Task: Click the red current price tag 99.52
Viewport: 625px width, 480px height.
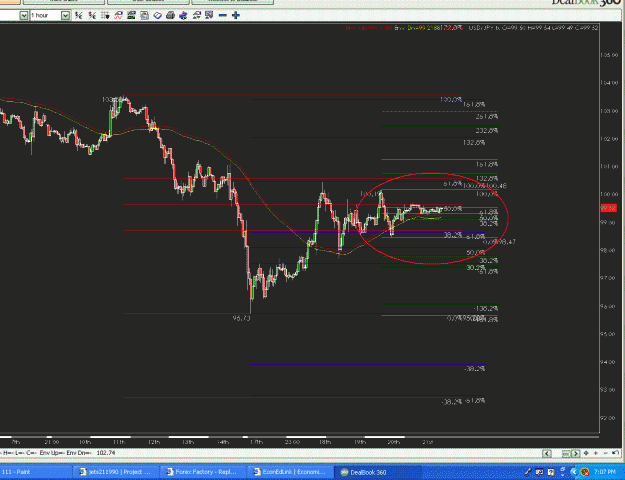Action: [608, 208]
